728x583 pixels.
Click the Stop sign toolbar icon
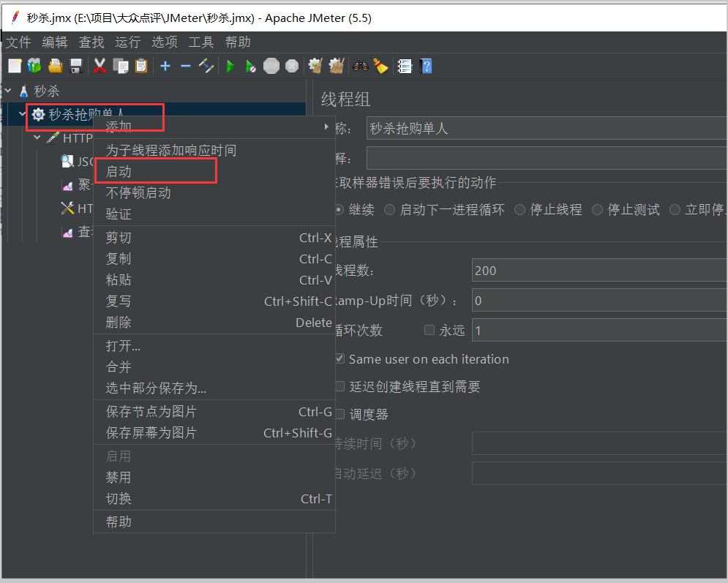(x=271, y=67)
